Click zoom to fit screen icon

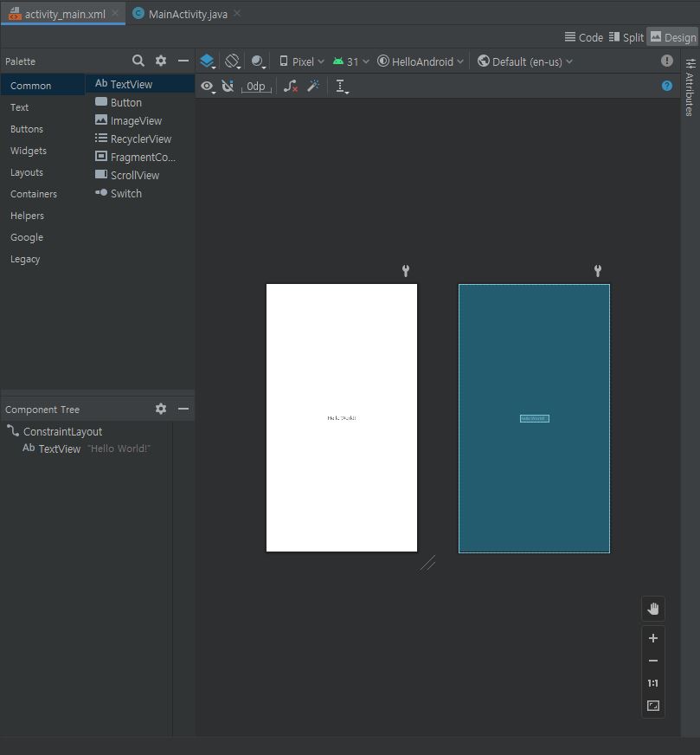tap(653, 706)
